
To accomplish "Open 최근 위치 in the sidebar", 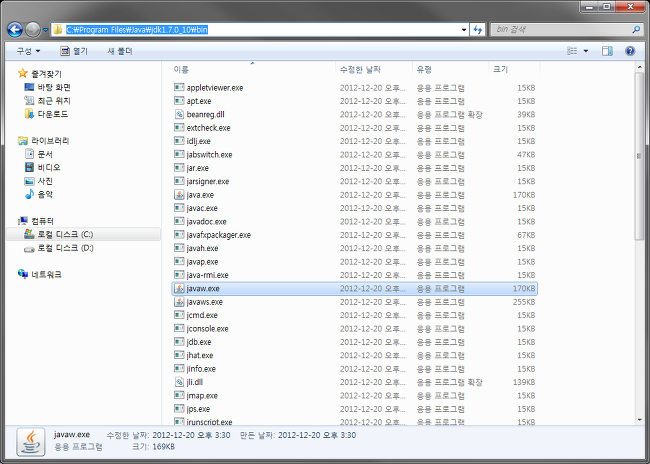I will click(47, 100).
